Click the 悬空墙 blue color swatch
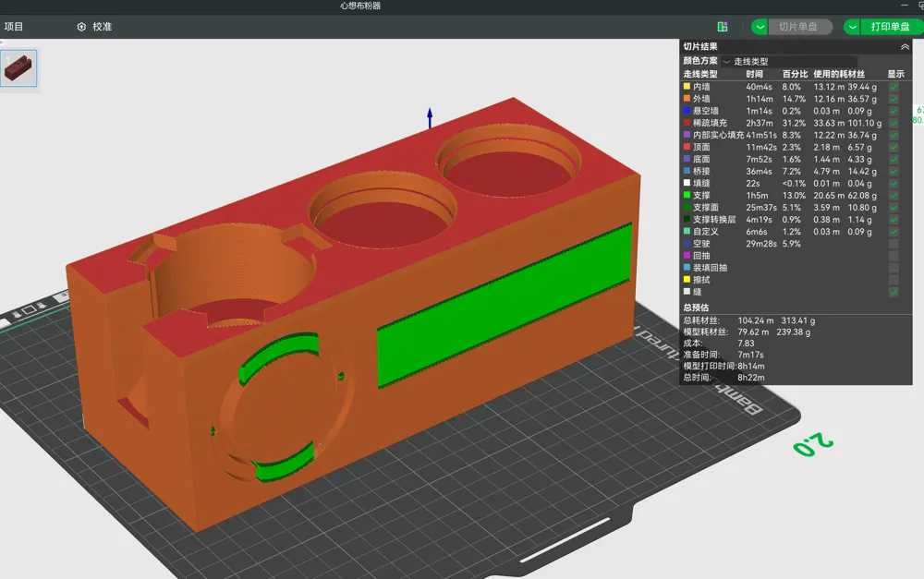This screenshot has height=579, width=924. 687,111
